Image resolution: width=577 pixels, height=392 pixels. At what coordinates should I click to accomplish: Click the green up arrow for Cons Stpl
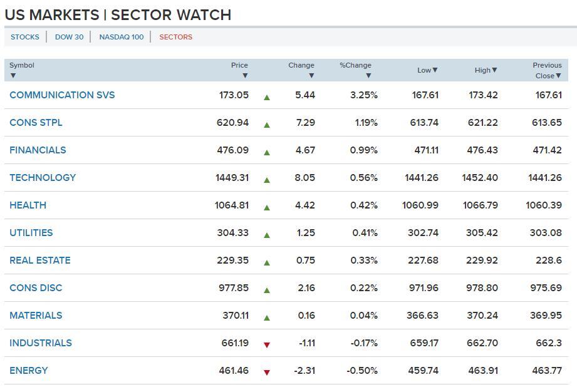click(x=267, y=125)
